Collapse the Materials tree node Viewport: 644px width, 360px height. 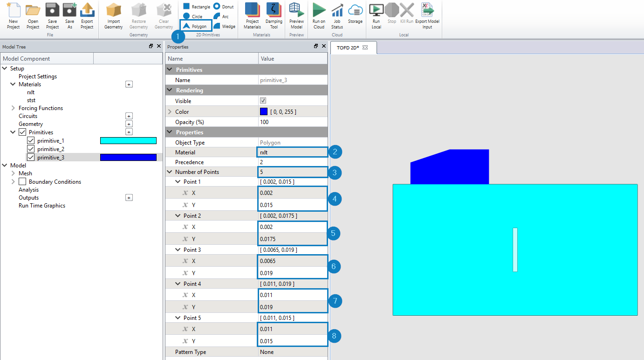pos(13,84)
